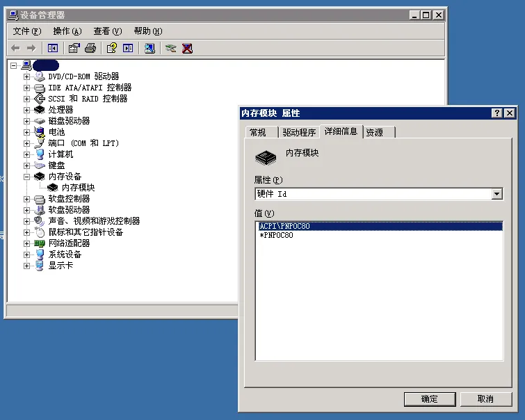Click Scan for hardware changes icon
This screenshot has height=420, width=525.
click(150, 48)
